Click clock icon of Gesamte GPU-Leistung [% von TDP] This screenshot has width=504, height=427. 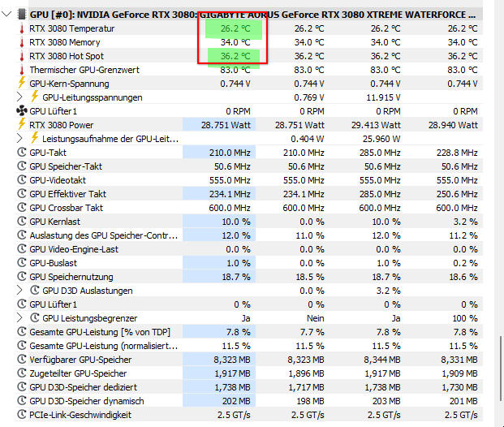[x=22, y=331]
